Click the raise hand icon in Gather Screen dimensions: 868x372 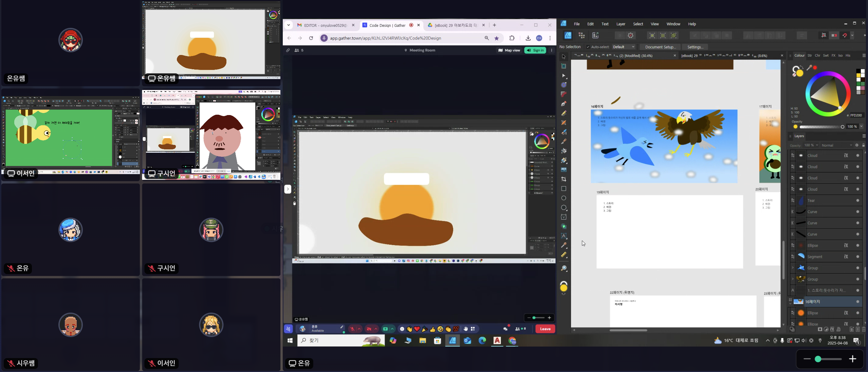(466, 329)
